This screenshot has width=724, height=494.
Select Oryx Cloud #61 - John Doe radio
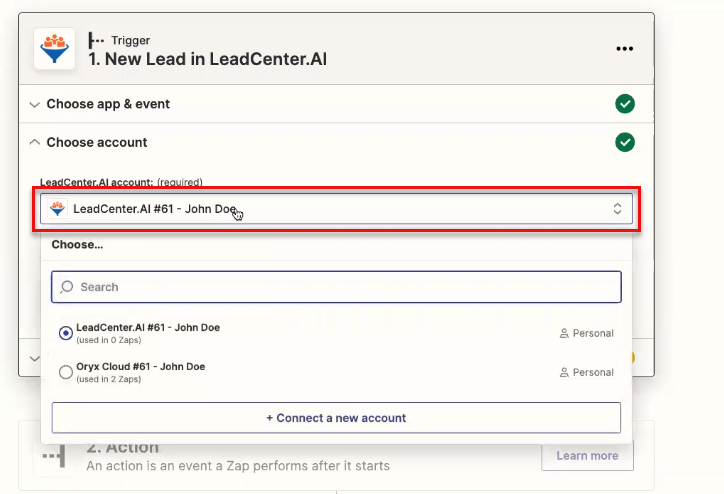click(x=66, y=372)
